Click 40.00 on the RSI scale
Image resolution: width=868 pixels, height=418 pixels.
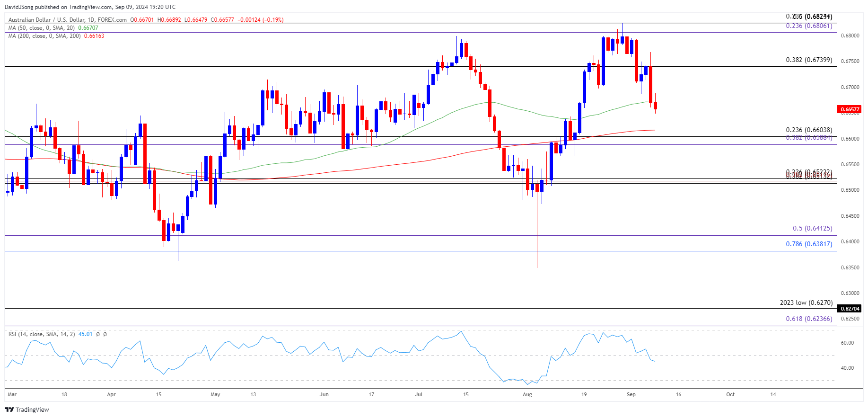[847, 368]
